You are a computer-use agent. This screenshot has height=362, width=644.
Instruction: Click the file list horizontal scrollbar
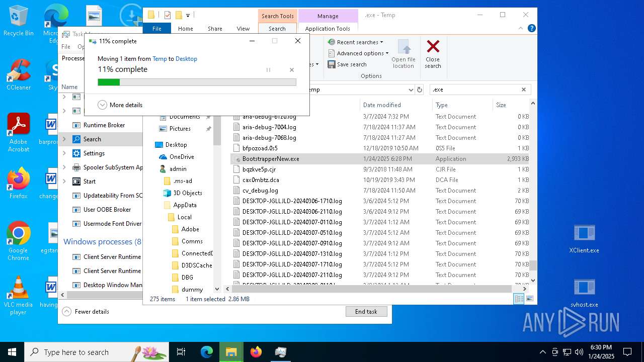coord(371,289)
